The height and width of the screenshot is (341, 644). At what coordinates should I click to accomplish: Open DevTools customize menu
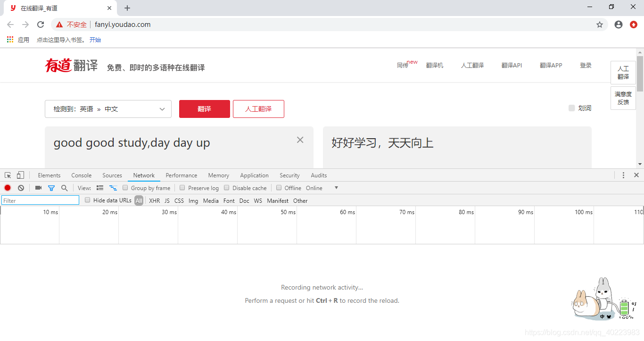click(x=623, y=175)
